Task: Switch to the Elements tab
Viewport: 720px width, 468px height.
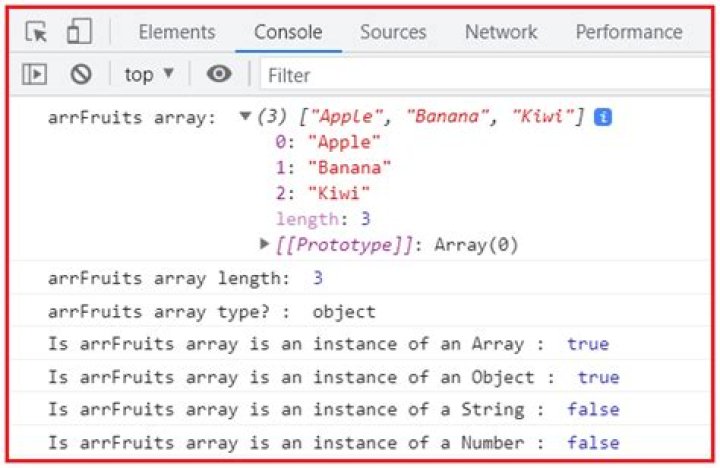Action: coord(177,32)
